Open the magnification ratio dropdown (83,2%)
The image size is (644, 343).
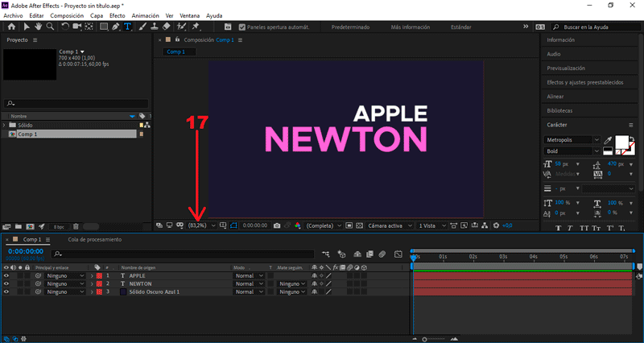pyautogui.click(x=202, y=225)
